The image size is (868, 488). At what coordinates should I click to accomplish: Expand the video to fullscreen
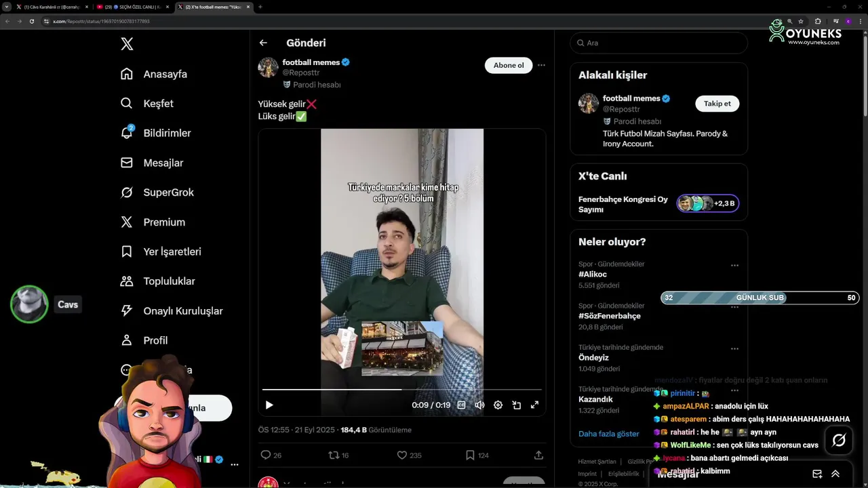(x=534, y=405)
